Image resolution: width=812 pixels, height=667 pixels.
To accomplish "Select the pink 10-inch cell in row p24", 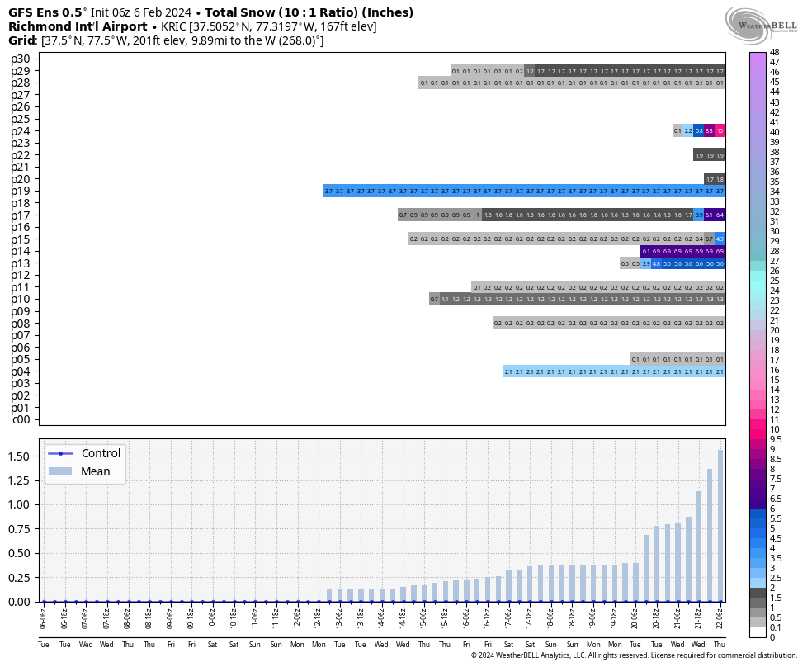I will (720, 130).
